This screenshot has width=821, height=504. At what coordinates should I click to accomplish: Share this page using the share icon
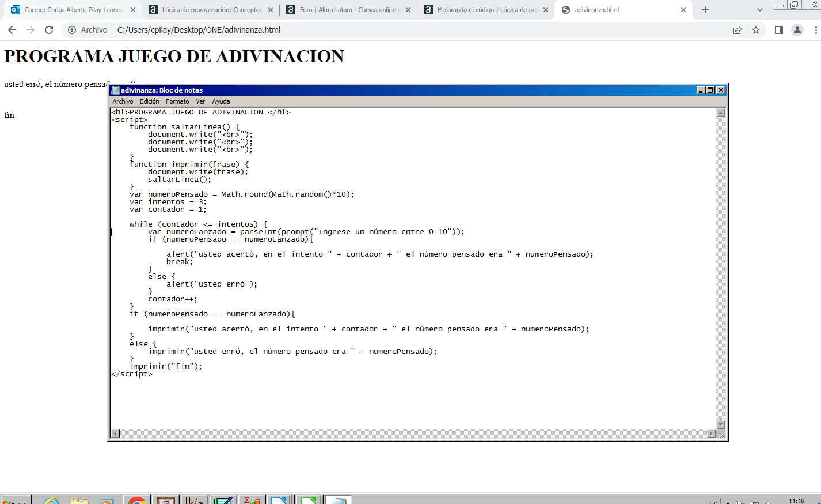click(x=738, y=30)
